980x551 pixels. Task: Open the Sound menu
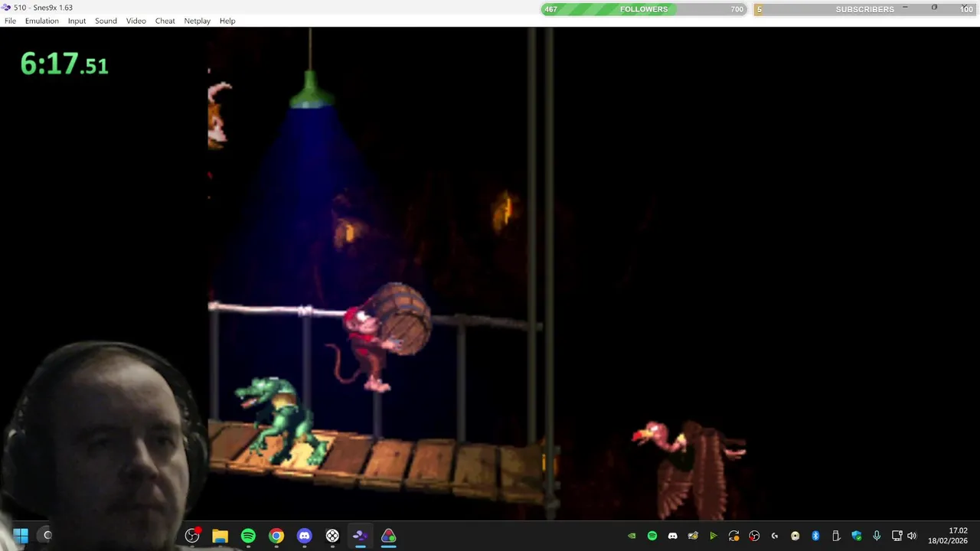coord(106,21)
